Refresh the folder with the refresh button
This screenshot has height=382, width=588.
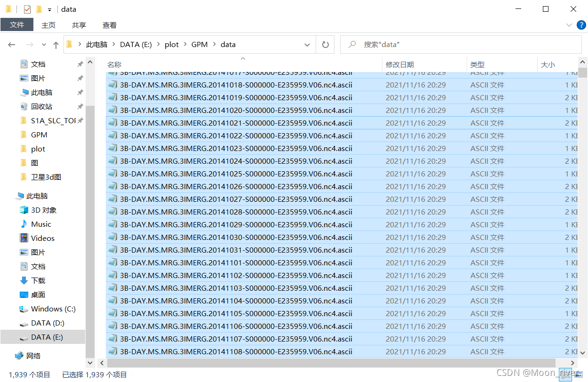pos(325,45)
